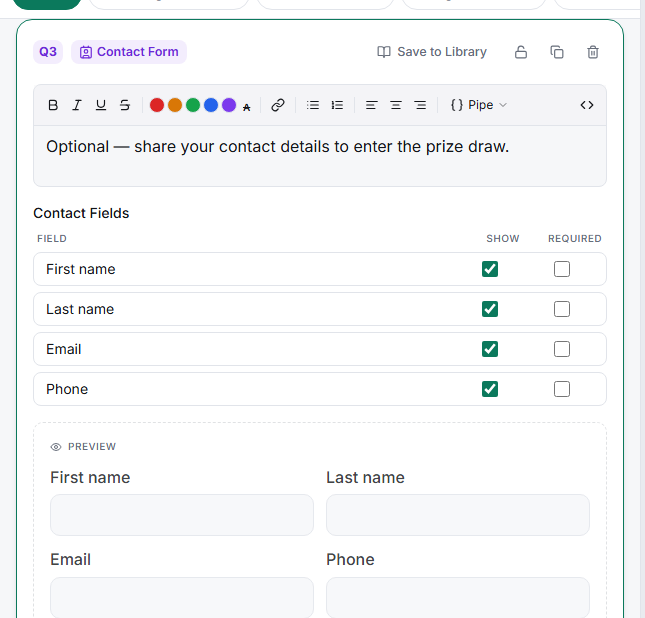Image resolution: width=645 pixels, height=618 pixels.
Task: Click the Email preview input
Action: pos(182,597)
